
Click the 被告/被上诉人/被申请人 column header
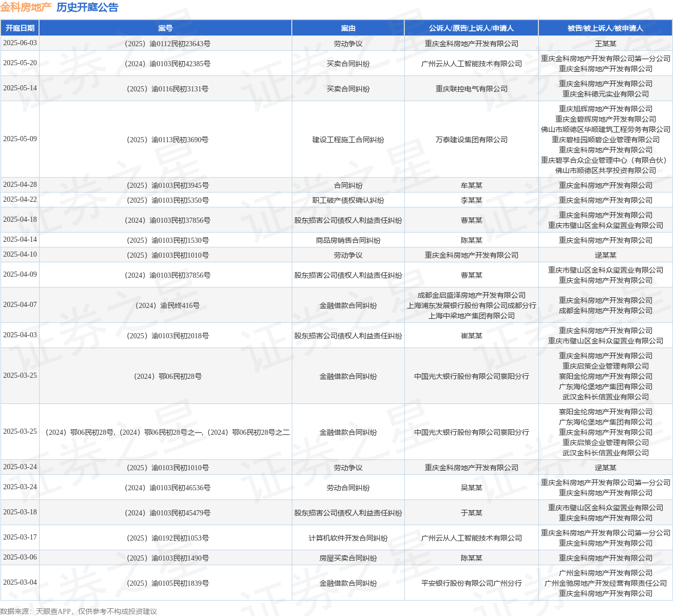click(605, 28)
